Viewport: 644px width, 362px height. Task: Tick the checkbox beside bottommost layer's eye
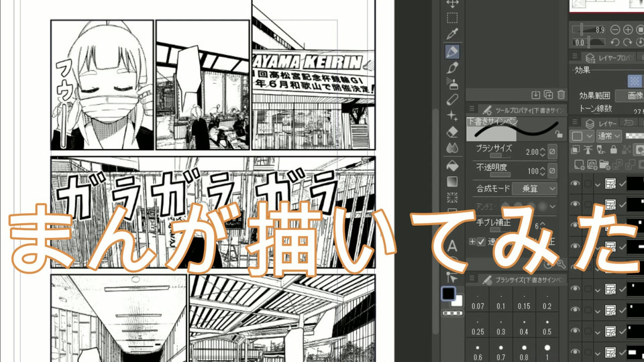click(x=588, y=352)
